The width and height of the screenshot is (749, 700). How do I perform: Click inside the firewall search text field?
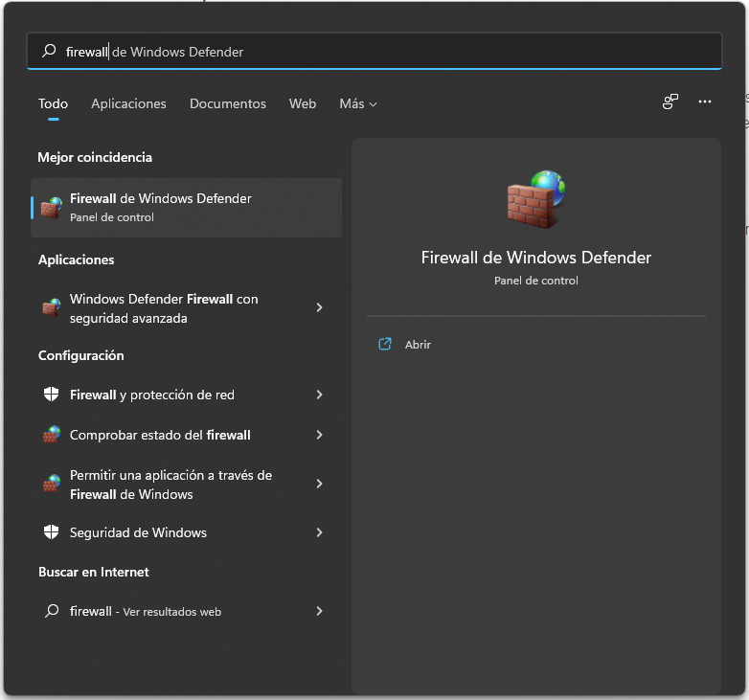374,51
